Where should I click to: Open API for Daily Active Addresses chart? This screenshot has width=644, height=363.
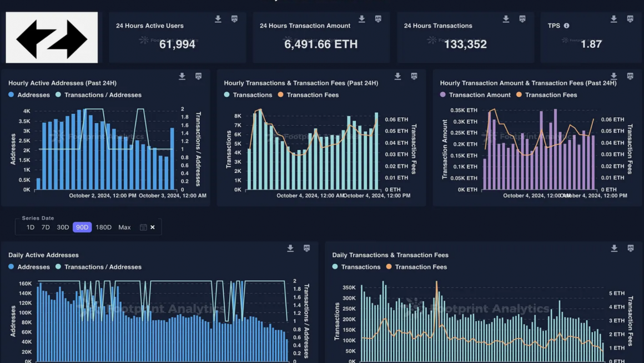pos(307,248)
